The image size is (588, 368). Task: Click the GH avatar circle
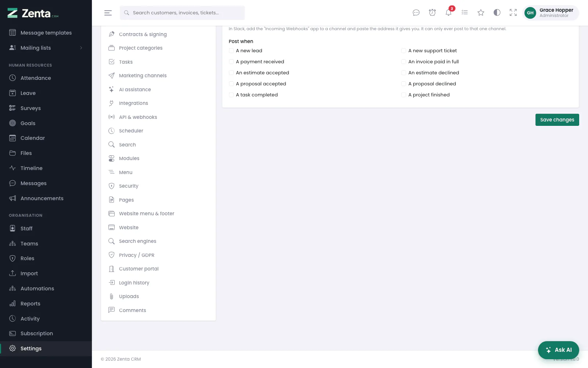click(530, 13)
